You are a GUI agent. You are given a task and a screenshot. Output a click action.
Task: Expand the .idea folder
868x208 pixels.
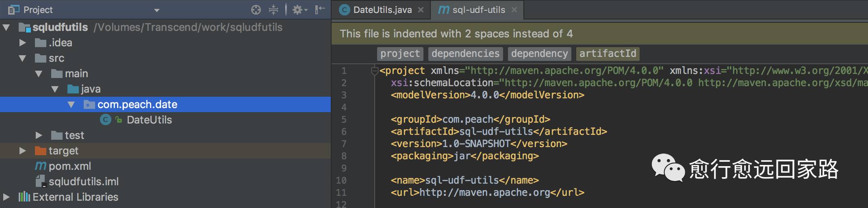tap(23, 43)
